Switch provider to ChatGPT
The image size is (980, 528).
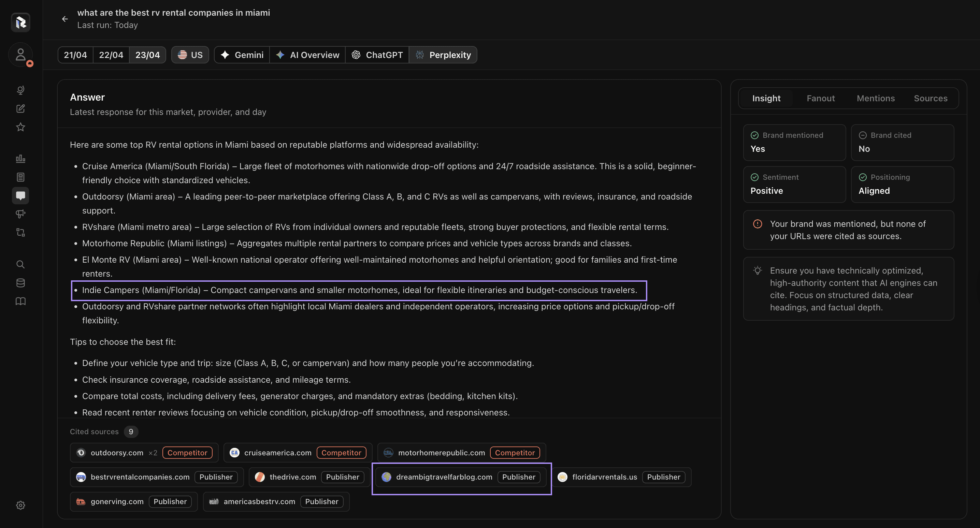click(x=377, y=55)
